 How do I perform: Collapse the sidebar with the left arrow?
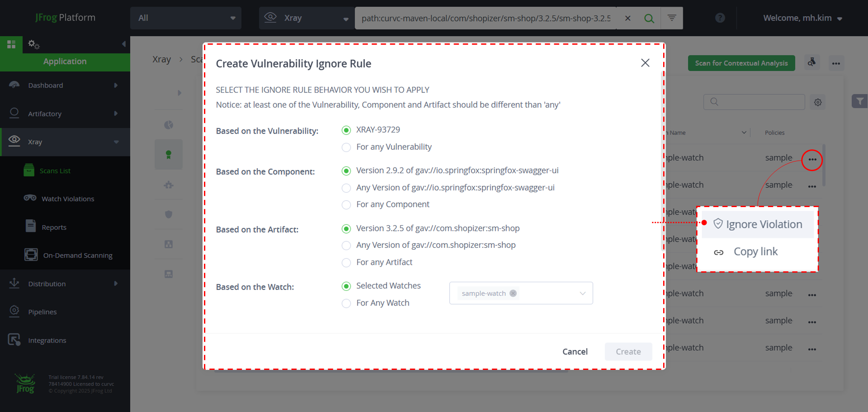[124, 44]
